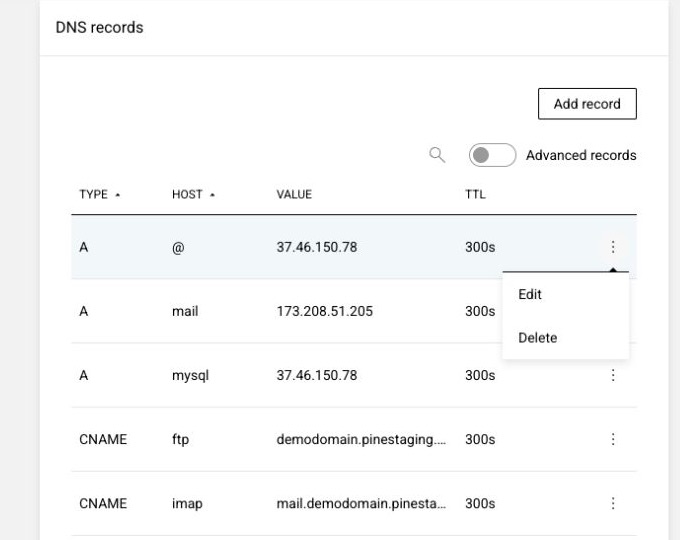Select the mail A record row

point(287,311)
